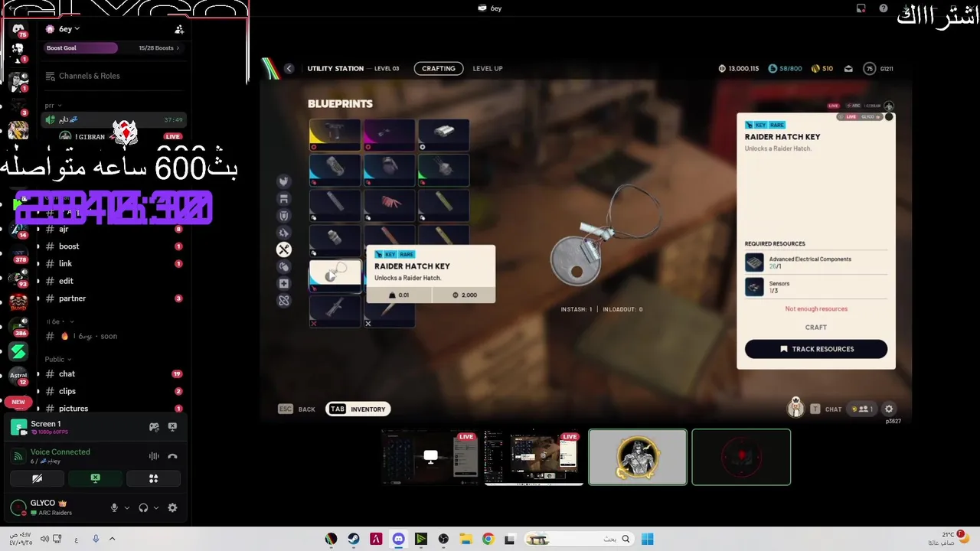The width and height of the screenshot is (980, 551).
Task: Toggle the Discord microphone mute
Action: click(x=114, y=507)
